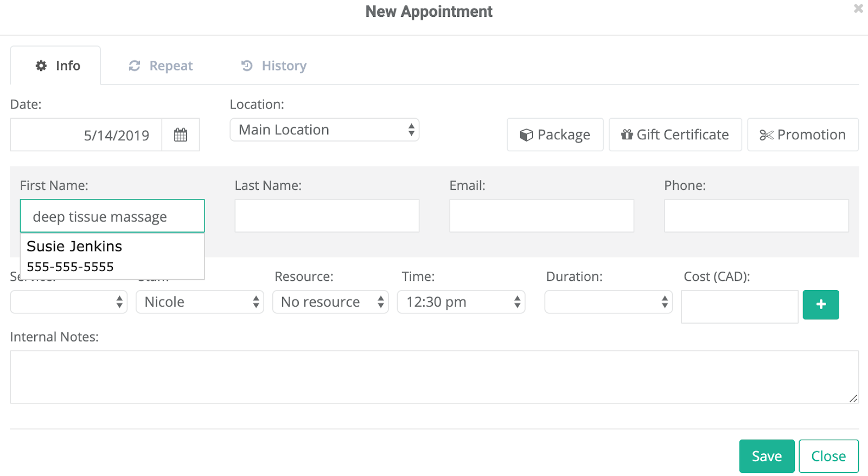Viewport: 868px width, 476px height.
Task: Change the 12:30 pm time dropdown
Action: point(461,302)
